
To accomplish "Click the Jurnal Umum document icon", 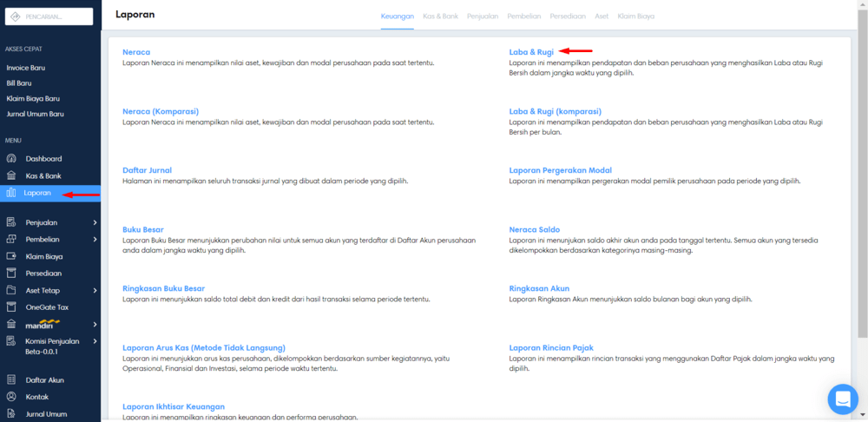I will click(11, 413).
